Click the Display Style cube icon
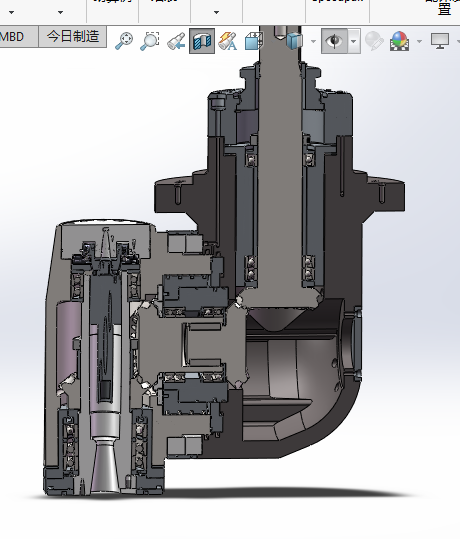The width and height of the screenshot is (460, 539). pyautogui.click(x=295, y=41)
